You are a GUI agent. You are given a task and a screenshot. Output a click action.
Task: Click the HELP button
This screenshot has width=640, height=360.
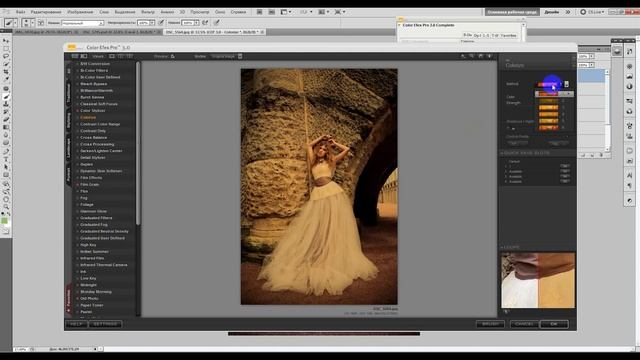(x=76, y=324)
